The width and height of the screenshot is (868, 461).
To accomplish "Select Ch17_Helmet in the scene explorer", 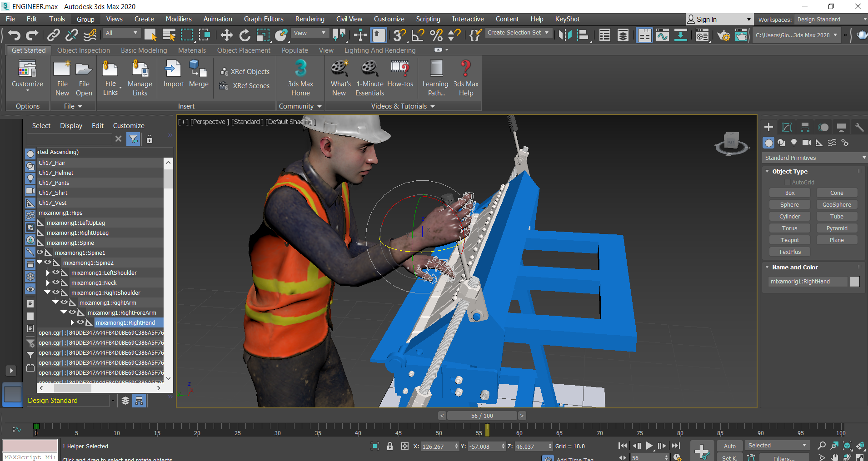I will tap(56, 173).
